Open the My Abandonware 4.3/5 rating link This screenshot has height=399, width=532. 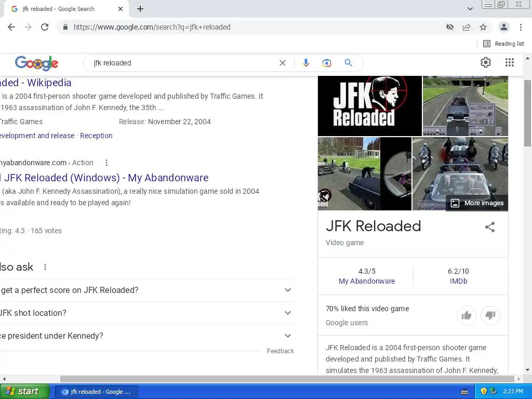(367, 281)
